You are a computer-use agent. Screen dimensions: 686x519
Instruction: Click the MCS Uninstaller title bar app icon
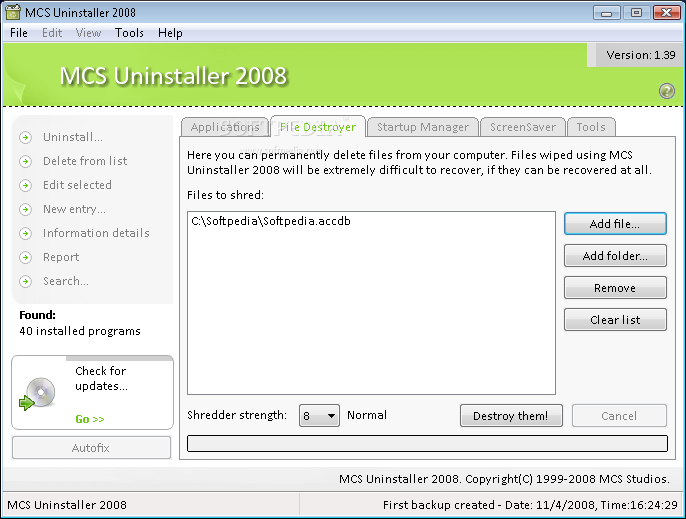click(13, 12)
